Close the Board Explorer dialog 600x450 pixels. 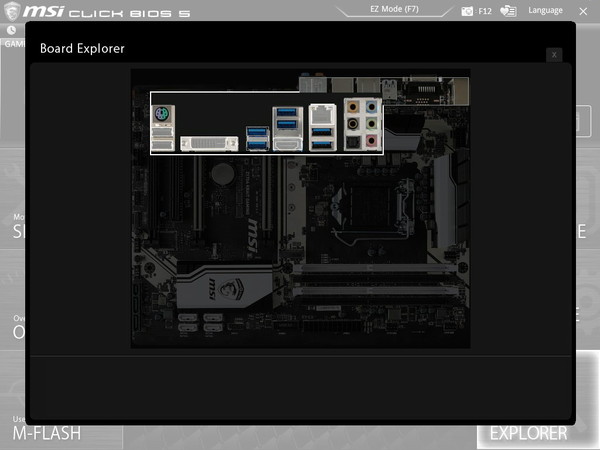click(x=554, y=55)
